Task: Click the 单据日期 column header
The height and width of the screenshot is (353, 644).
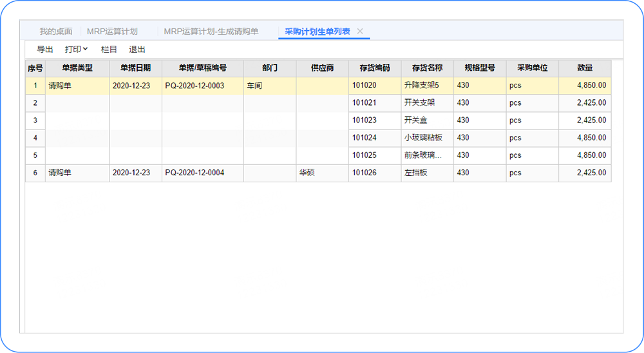Action: click(x=135, y=68)
